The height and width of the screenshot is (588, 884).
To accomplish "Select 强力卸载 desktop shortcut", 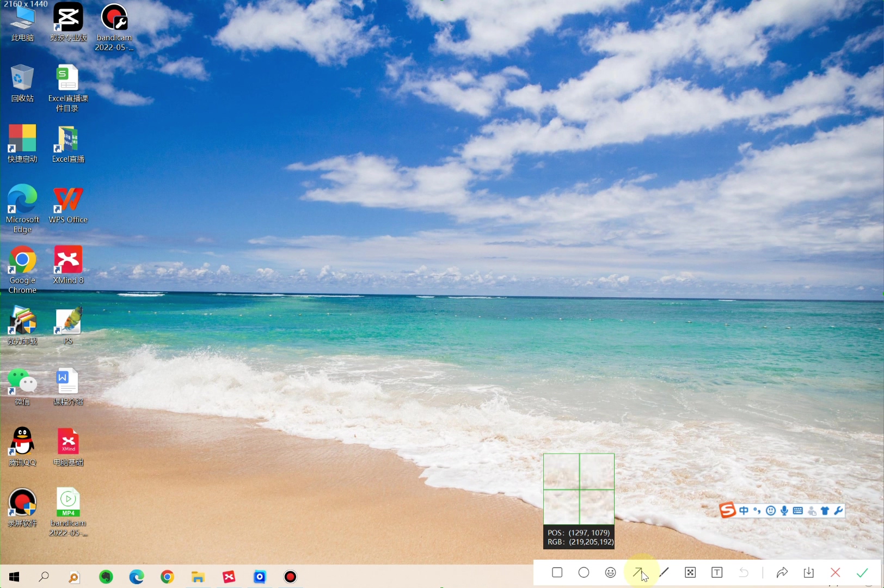I will click(x=22, y=326).
